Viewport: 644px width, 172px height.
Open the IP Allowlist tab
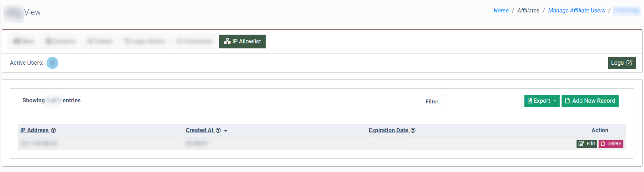[242, 42]
